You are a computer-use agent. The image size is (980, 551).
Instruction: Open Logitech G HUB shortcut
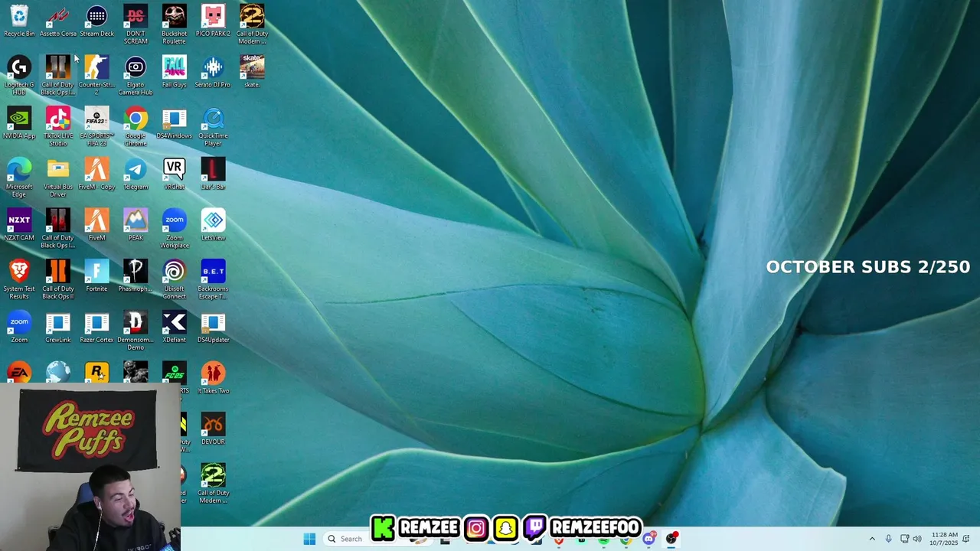tap(19, 76)
